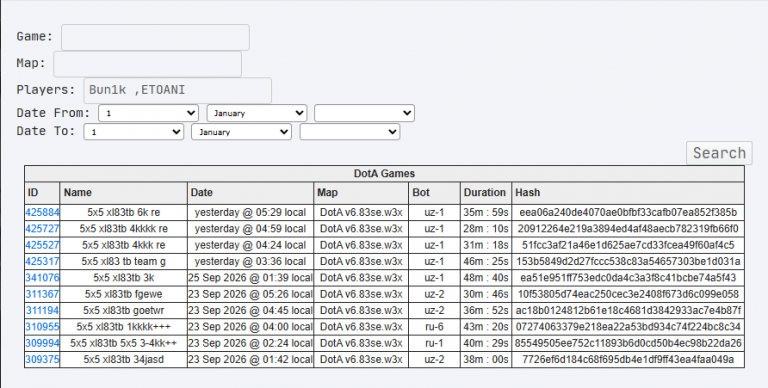Open game ID 309994

42,343
